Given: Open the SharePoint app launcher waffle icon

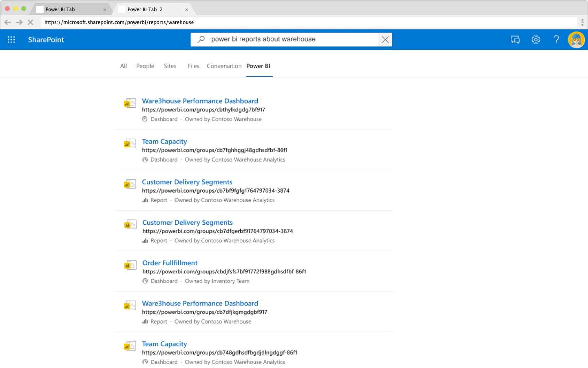Looking at the screenshot, I should (11, 40).
